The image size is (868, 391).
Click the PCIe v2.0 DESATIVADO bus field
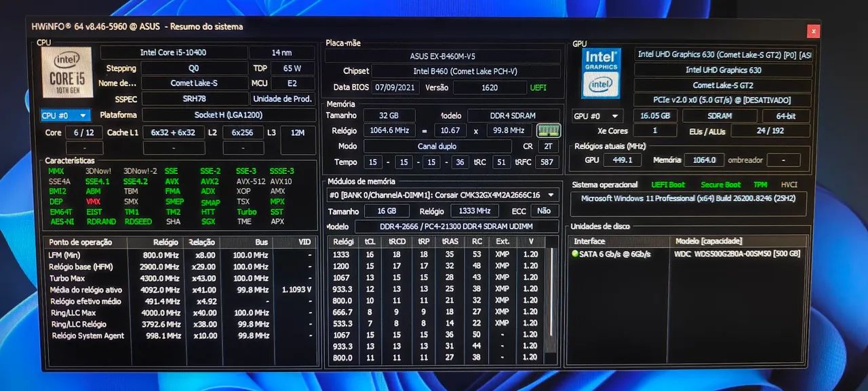[723, 100]
